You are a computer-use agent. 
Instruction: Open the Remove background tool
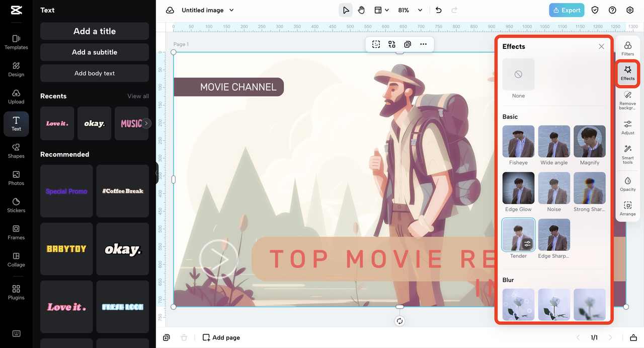627,100
